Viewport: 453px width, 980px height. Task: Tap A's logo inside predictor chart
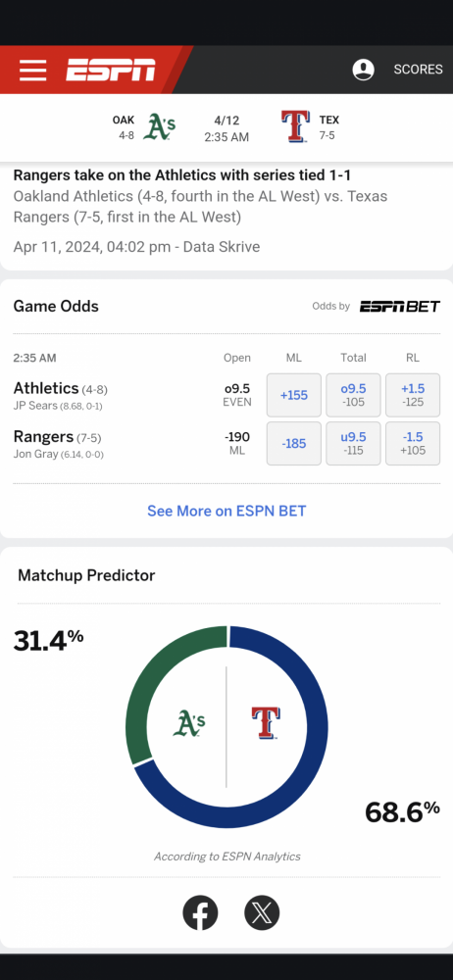point(189,723)
